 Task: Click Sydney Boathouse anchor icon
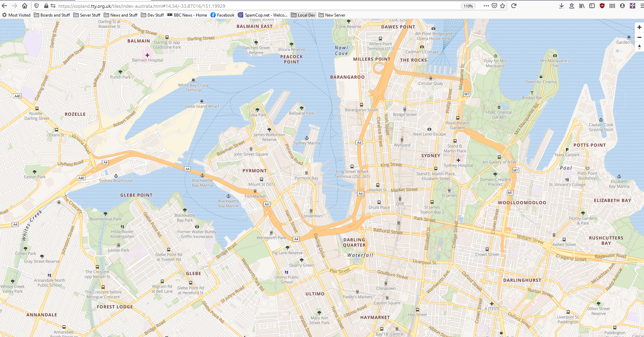116,176
